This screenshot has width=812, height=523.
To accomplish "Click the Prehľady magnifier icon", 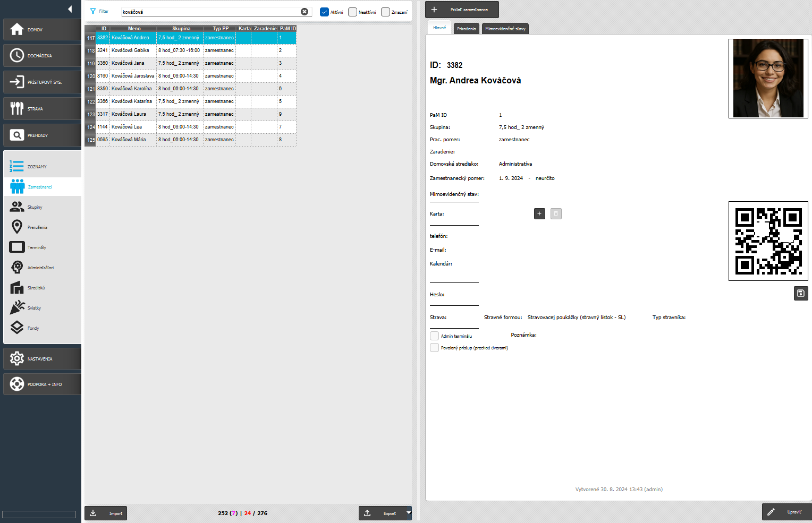I will (17, 135).
